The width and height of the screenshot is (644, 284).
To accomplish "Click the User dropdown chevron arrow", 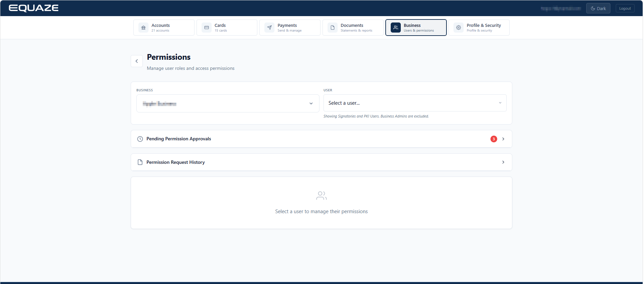I will [500, 103].
